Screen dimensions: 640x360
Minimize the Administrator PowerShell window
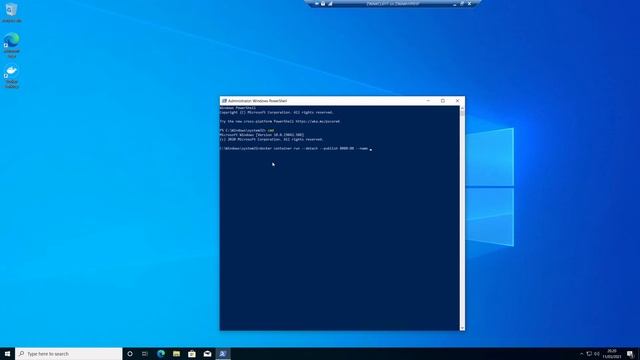click(x=428, y=100)
